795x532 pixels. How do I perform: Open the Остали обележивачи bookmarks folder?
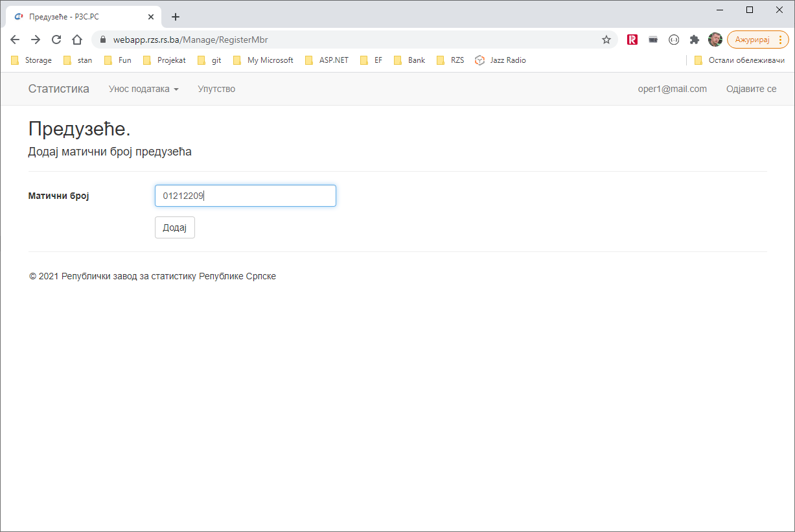pyautogui.click(x=739, y=60)
